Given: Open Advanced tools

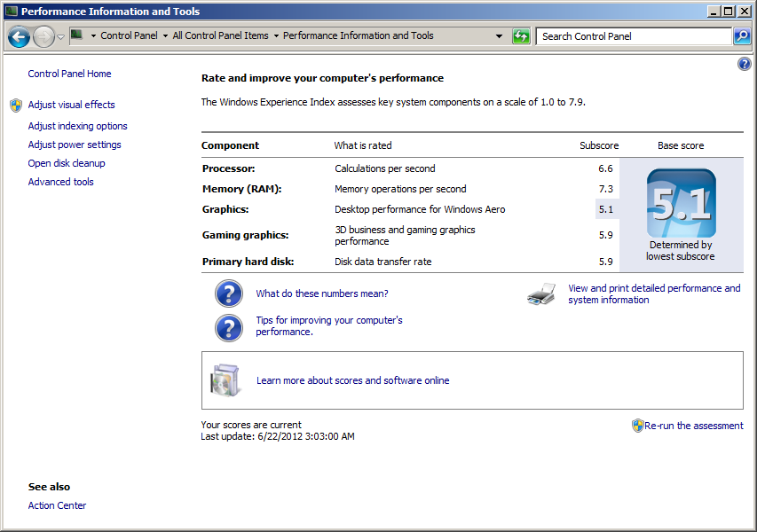Looking at the screenshot, I should [61, 182].
